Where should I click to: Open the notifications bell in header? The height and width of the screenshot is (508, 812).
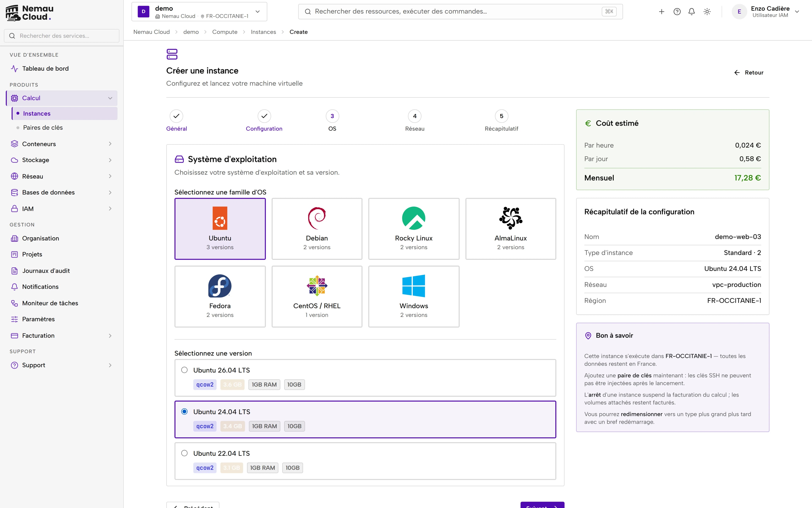(691, 12)
